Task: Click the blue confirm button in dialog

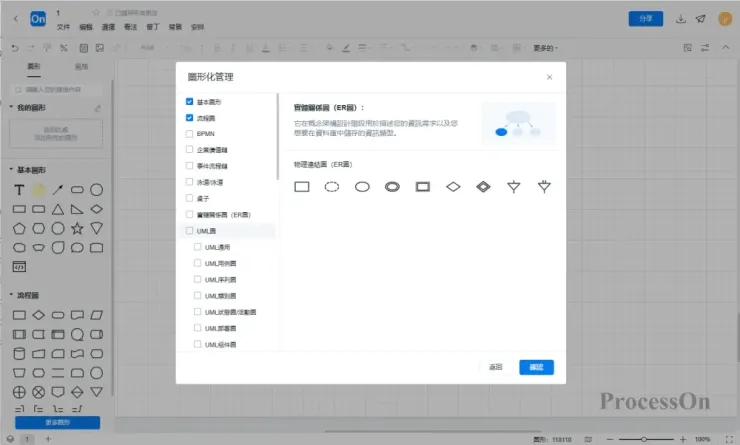Action: point(537,367)
